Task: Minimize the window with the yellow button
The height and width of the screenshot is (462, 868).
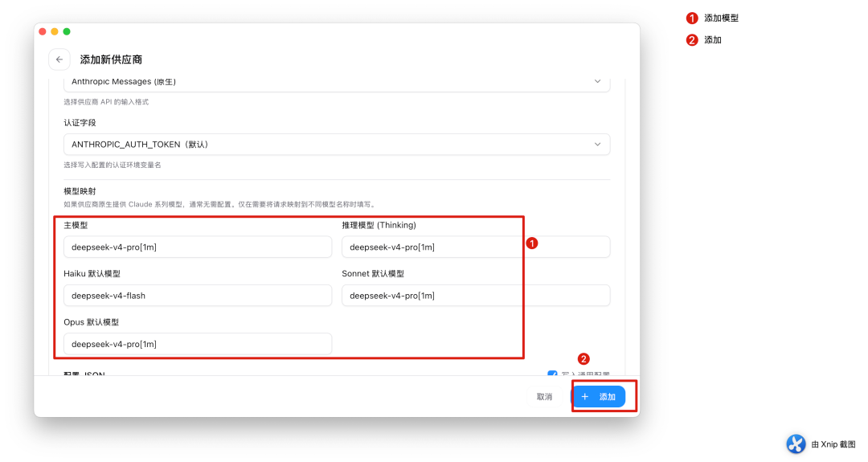Action: coord(55,31)
